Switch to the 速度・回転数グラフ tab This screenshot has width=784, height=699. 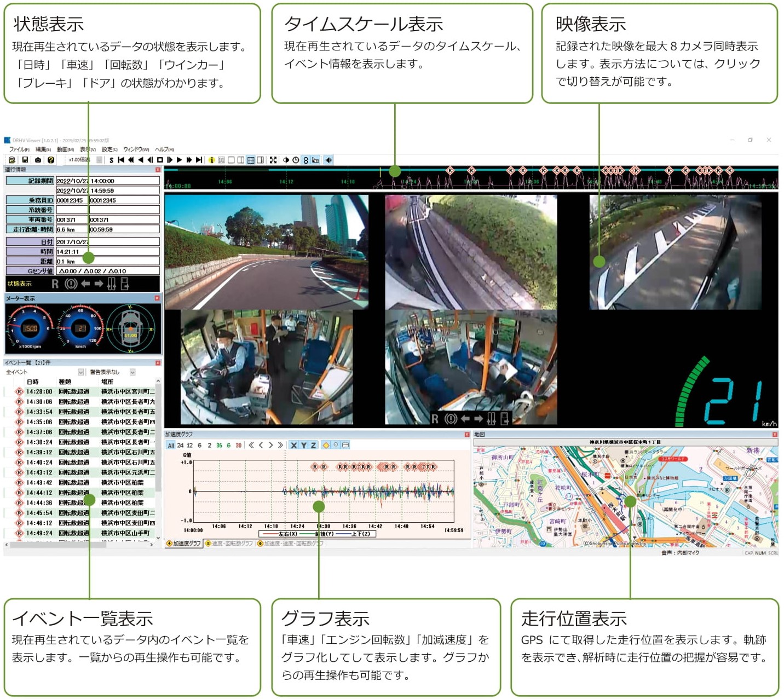pyautogui.click(x=229, y=544)
